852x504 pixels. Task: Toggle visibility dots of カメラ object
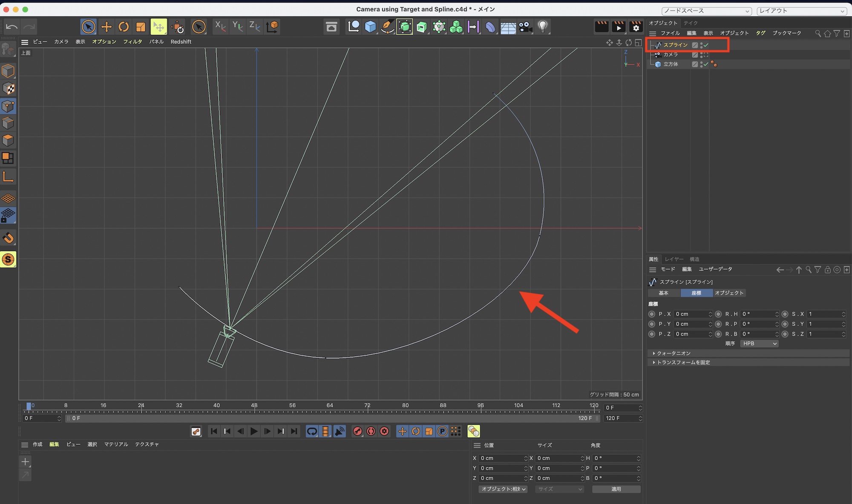pyautogui.click(x=701, y=55)
